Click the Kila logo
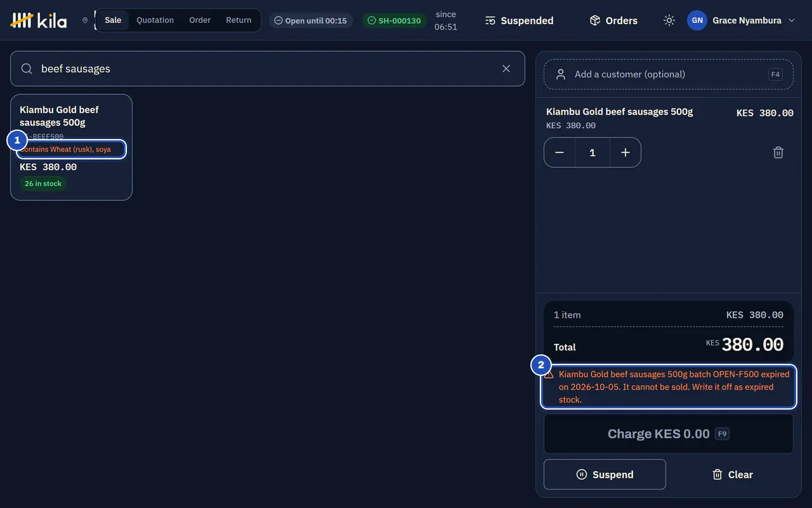The image size is (812, 508). point(39,20)
